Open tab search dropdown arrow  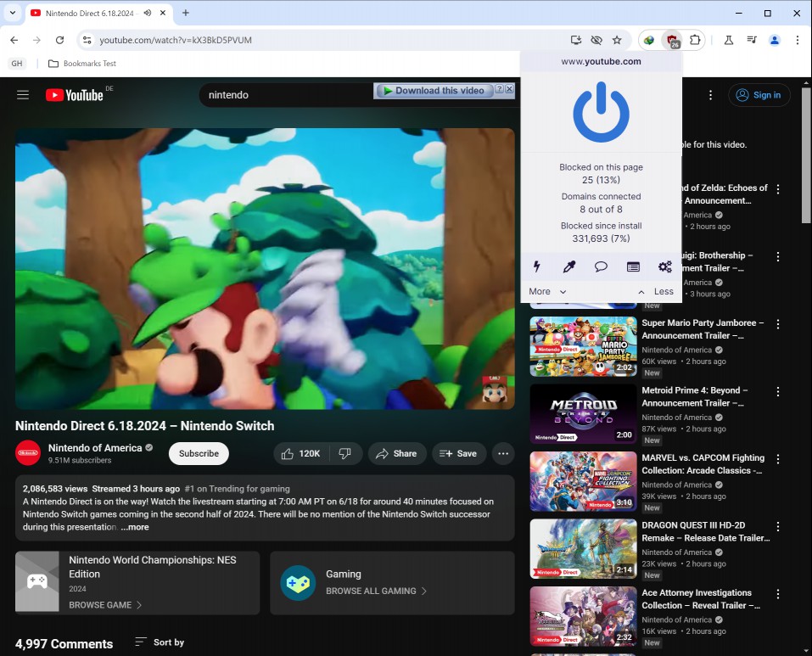[13, 13]
